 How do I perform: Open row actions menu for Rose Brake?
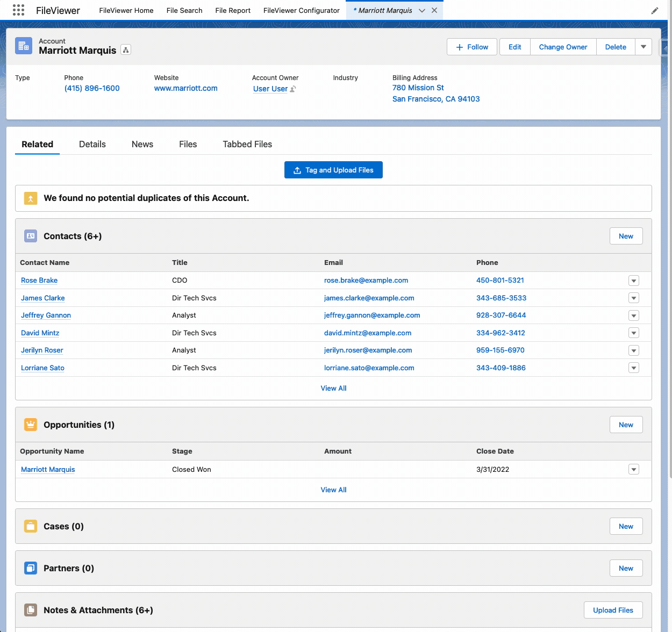[634, 281]
